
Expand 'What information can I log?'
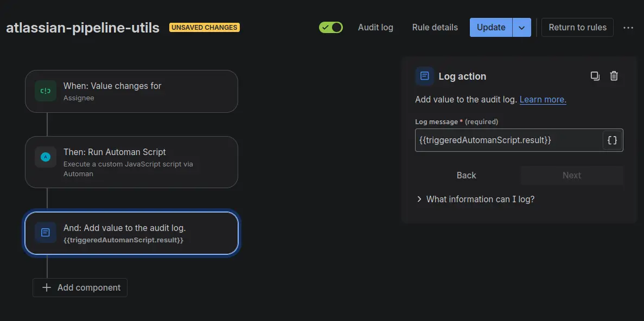click(475, 199)
